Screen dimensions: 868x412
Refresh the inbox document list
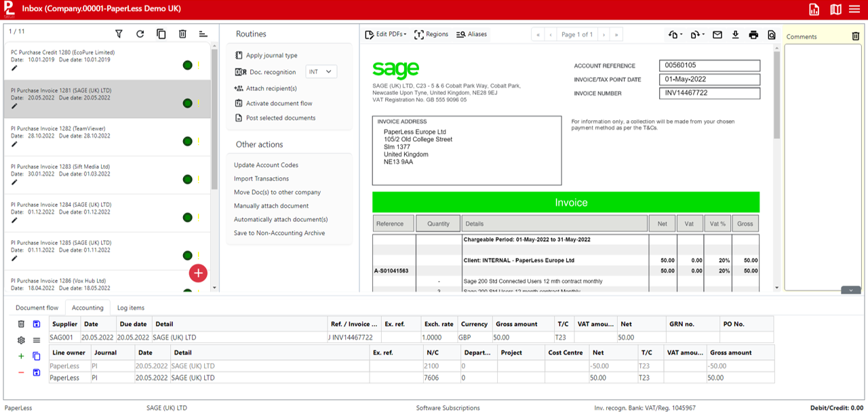tap(140, 34)
